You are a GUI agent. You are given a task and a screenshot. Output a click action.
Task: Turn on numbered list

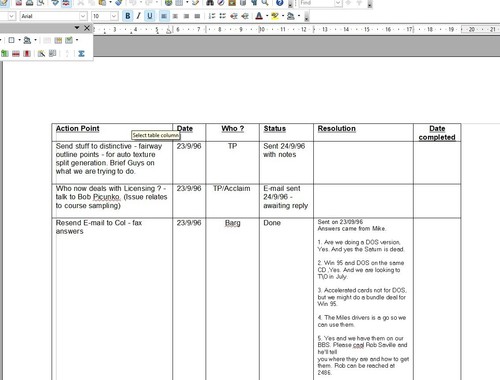tap(212, 16)
